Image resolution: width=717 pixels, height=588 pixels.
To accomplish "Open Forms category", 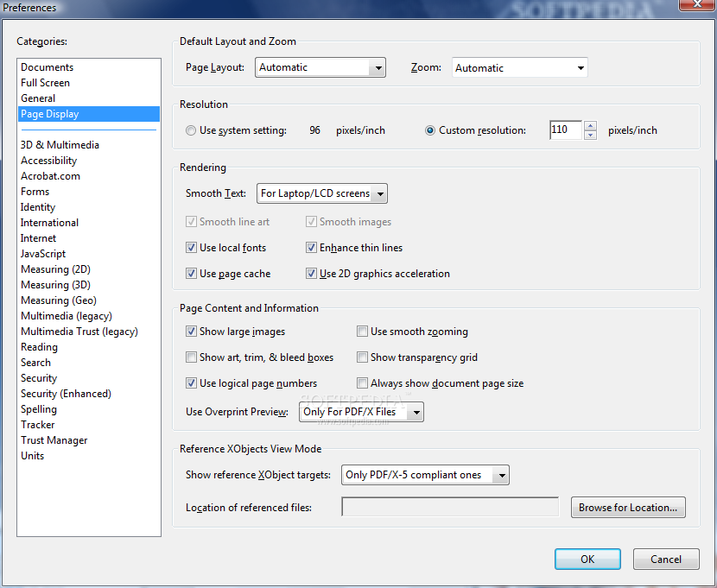I will pyautogui.click(x=35, y=192).
